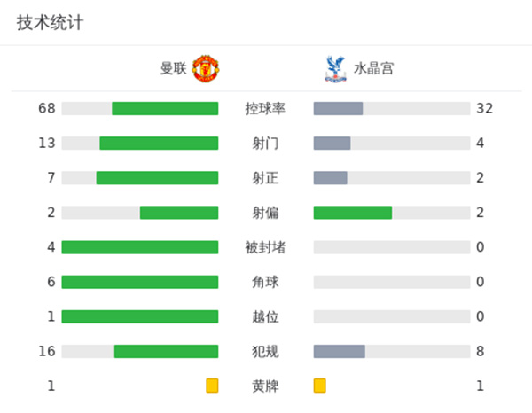Click the 射正 stat label

[265, 178]
